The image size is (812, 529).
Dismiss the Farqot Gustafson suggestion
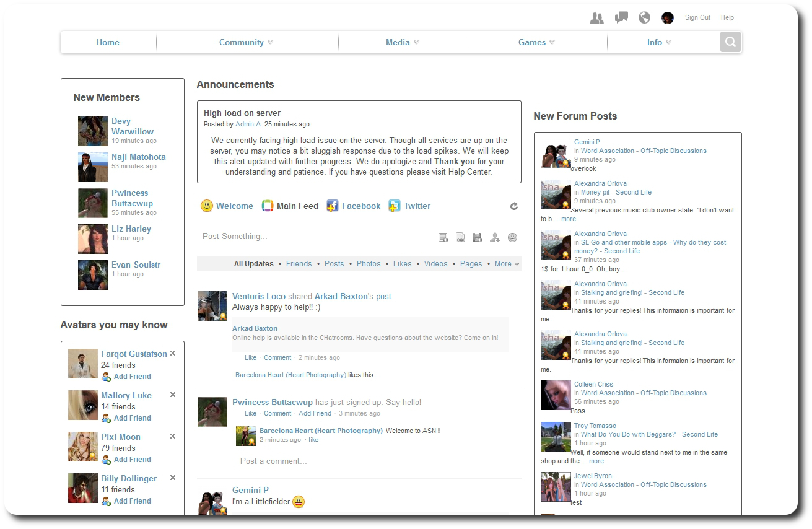(x=173, y=353)
